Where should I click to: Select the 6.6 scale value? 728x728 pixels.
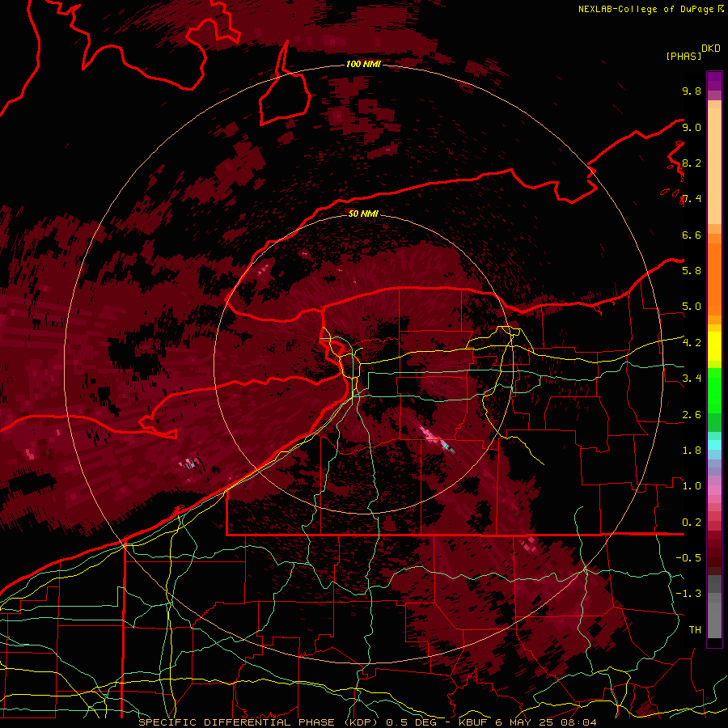(x=692, y=235)
